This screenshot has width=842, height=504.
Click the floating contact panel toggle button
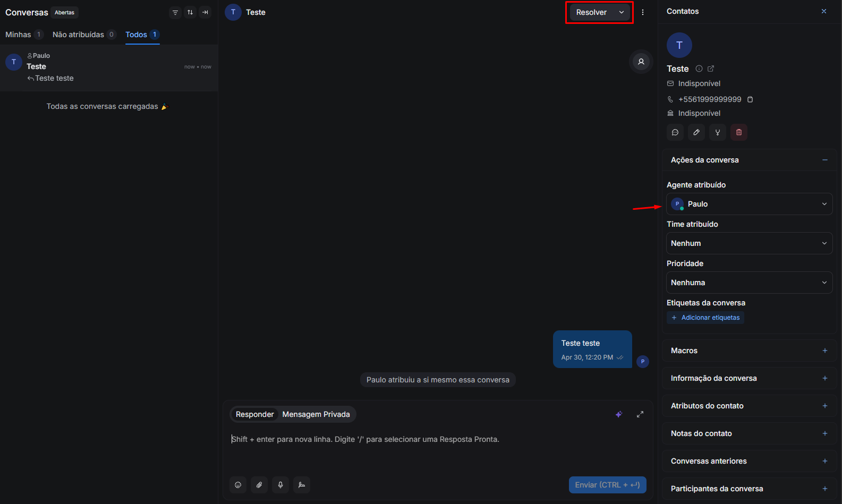641,62
